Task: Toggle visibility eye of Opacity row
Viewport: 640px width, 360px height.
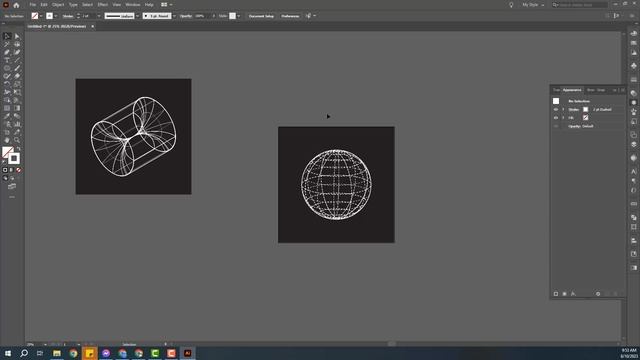Action: (x=556, y=126)
